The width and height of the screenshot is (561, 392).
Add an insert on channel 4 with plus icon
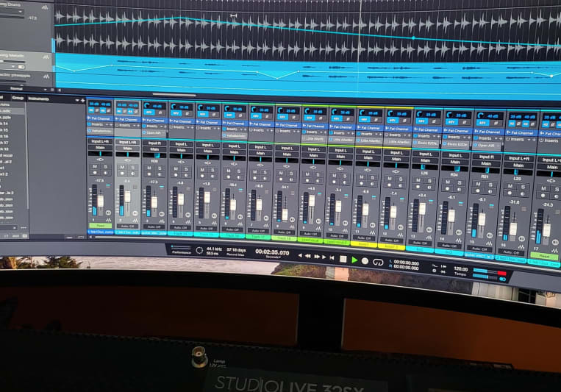point(192,127)
